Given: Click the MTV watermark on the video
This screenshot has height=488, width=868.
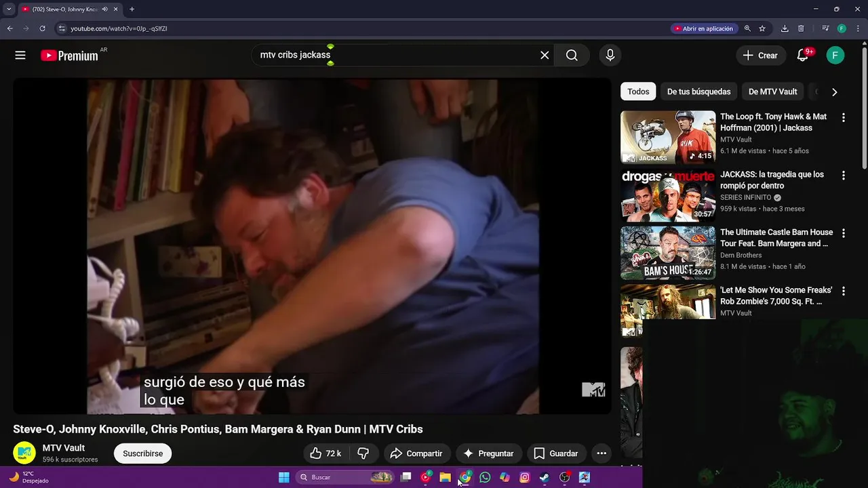Looking at the screenshot, I should pos(593,390).
